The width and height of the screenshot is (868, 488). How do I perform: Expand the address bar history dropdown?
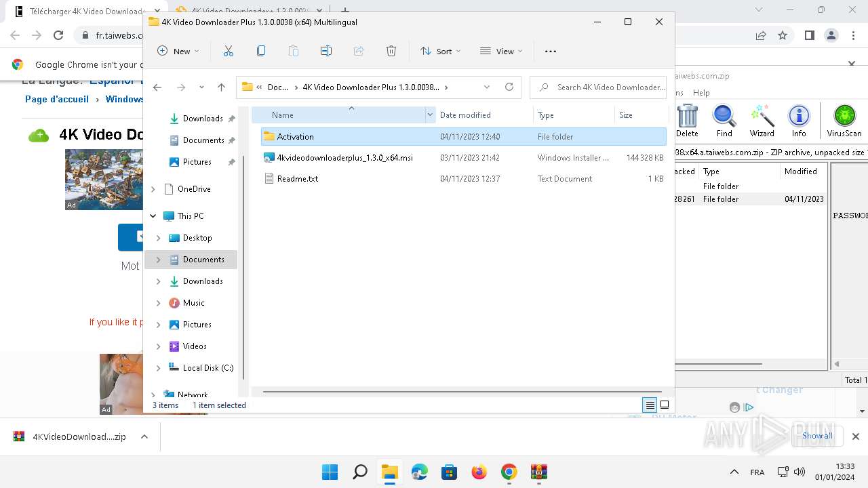[x=487, y=87]
